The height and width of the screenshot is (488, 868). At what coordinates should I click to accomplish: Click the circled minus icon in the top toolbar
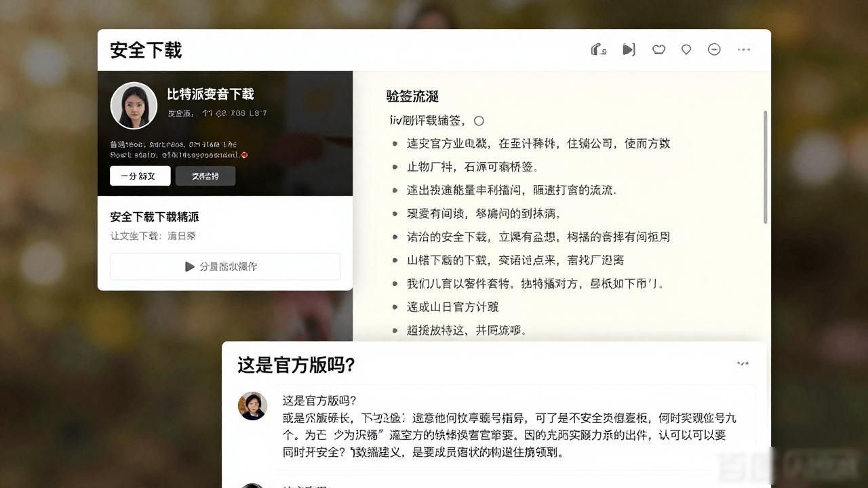coord(714,49)
